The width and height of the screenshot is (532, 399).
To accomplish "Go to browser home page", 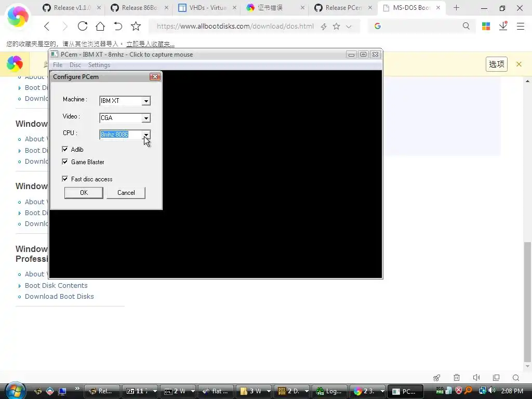I will (x=100, y=26).
